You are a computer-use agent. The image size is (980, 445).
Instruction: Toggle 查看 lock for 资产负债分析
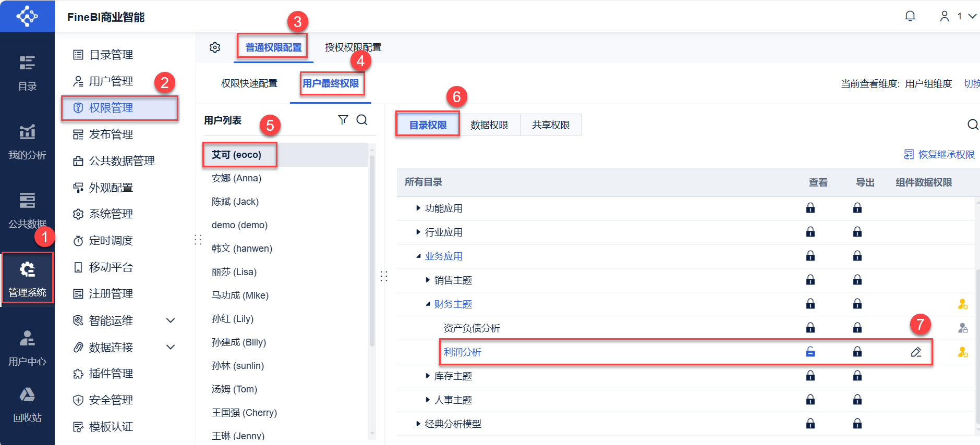pyautogui.click(x=810, y=328)
